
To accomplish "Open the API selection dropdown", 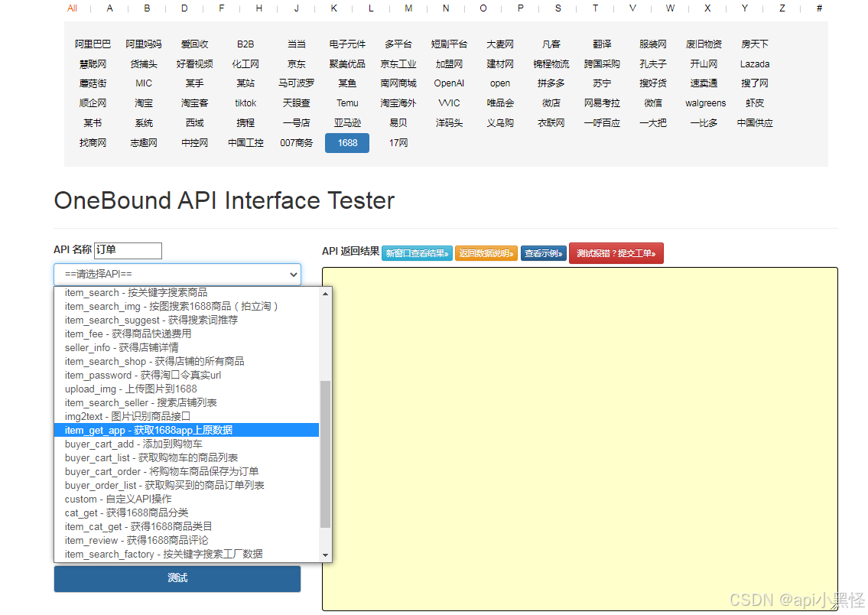I will click(x=177, y=275).
